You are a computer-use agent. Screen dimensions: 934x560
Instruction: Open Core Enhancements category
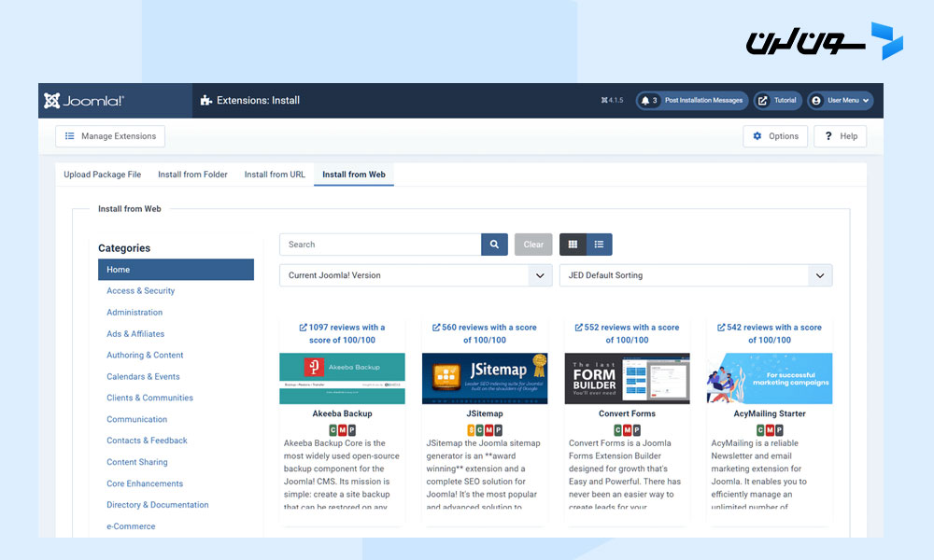click(145, 483)
